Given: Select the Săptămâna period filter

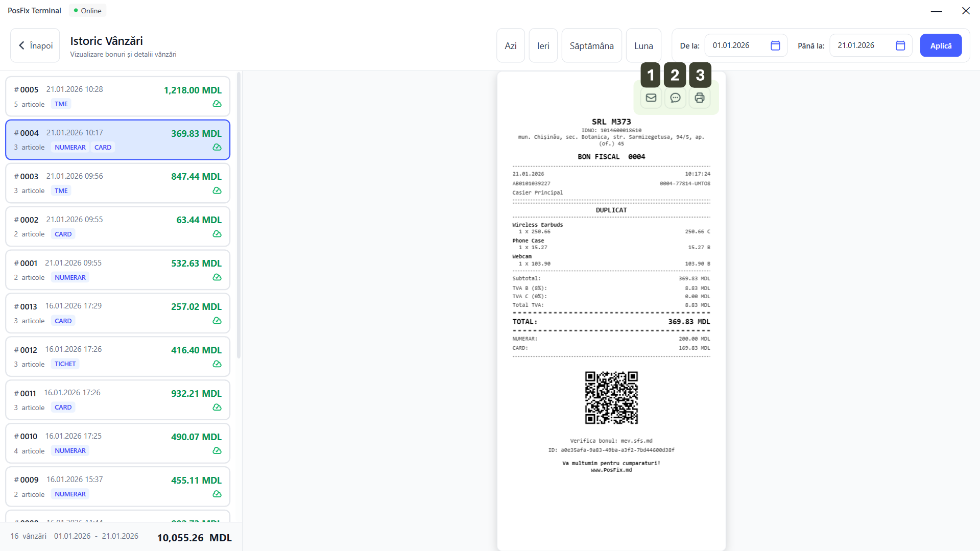Looking at the screenshot, I should (591, 45).
